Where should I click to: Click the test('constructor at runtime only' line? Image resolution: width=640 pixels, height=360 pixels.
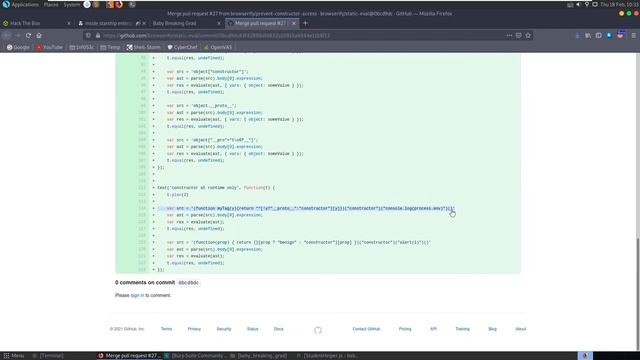click(216, 188)
